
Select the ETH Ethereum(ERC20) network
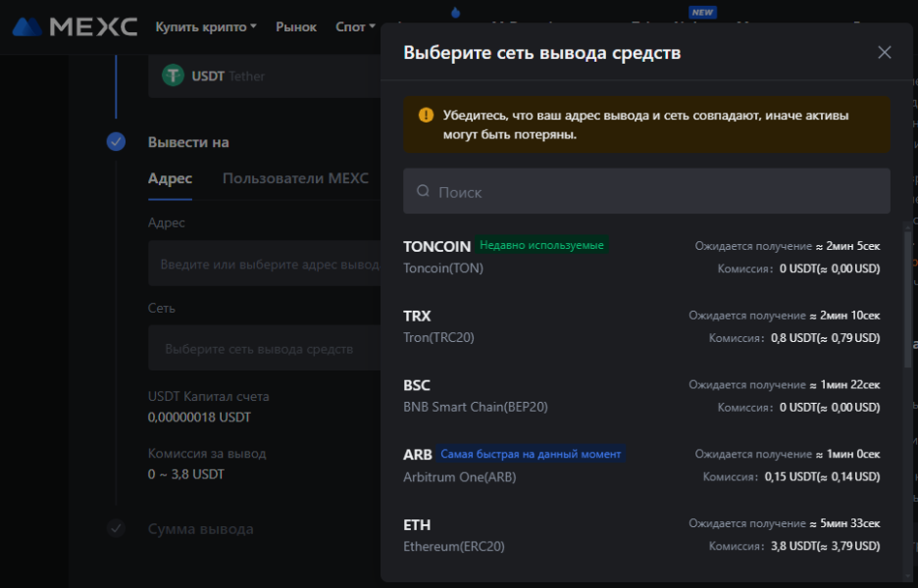tap(641, 535)
